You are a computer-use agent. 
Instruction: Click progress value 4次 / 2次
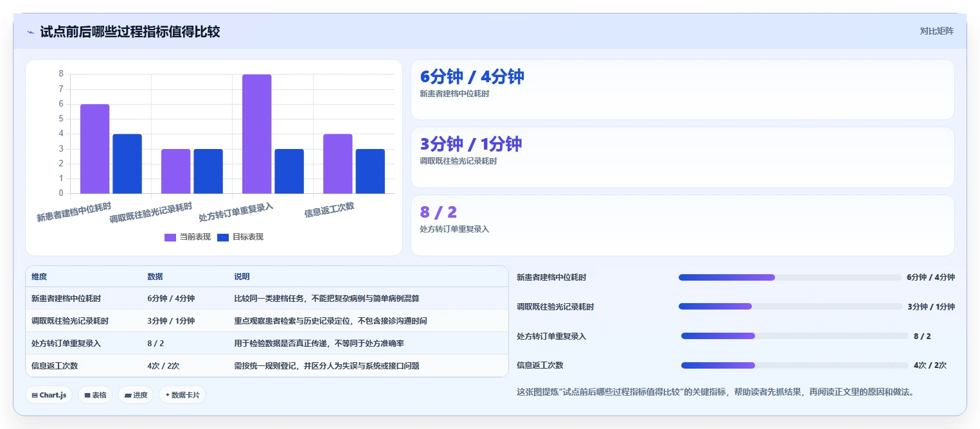[x=930, y=365]
